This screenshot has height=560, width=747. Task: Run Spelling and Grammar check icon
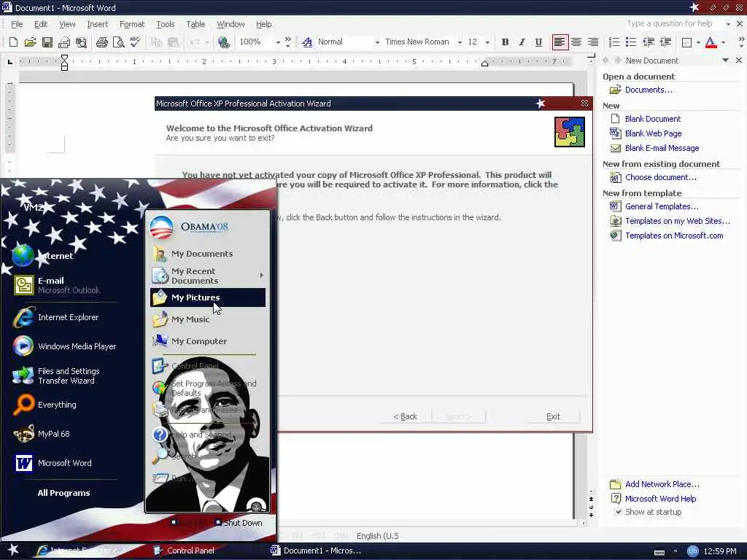tap(135, 42)
